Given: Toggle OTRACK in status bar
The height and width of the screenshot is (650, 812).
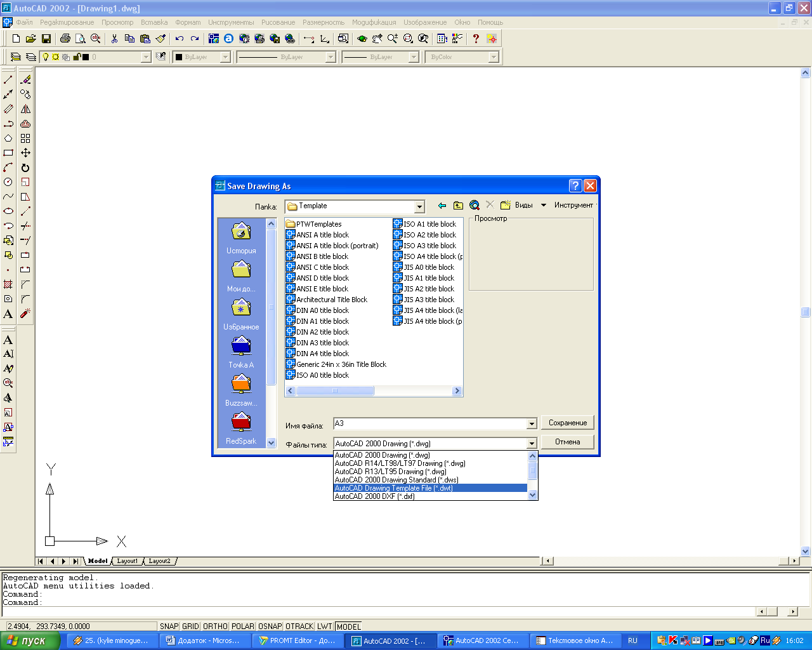Looking at the screenshot, I should 299,627.
